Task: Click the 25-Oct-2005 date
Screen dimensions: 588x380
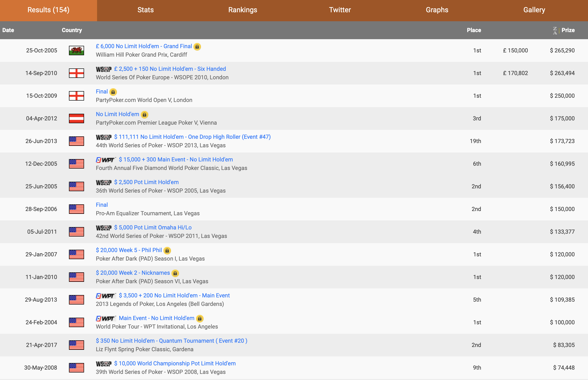Action: point(42,51)
